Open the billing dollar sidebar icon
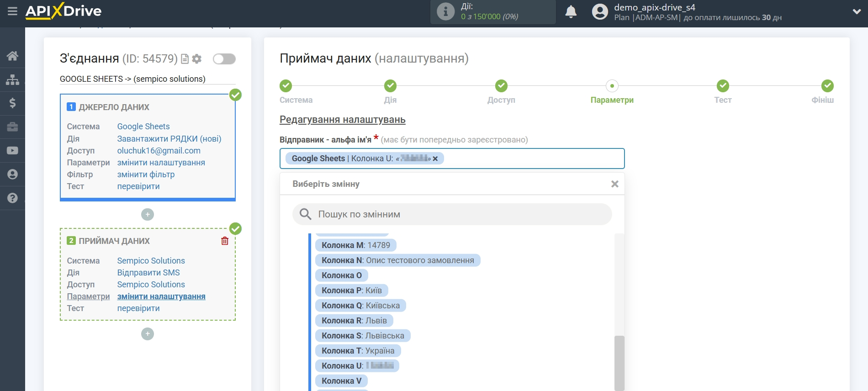 point(12,103)
